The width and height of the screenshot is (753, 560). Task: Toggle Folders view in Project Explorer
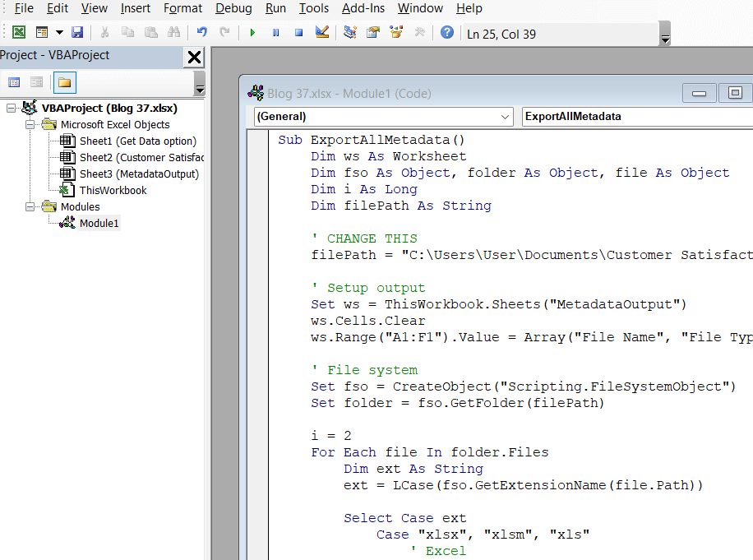pyautogui.click(x=65, y=82)
